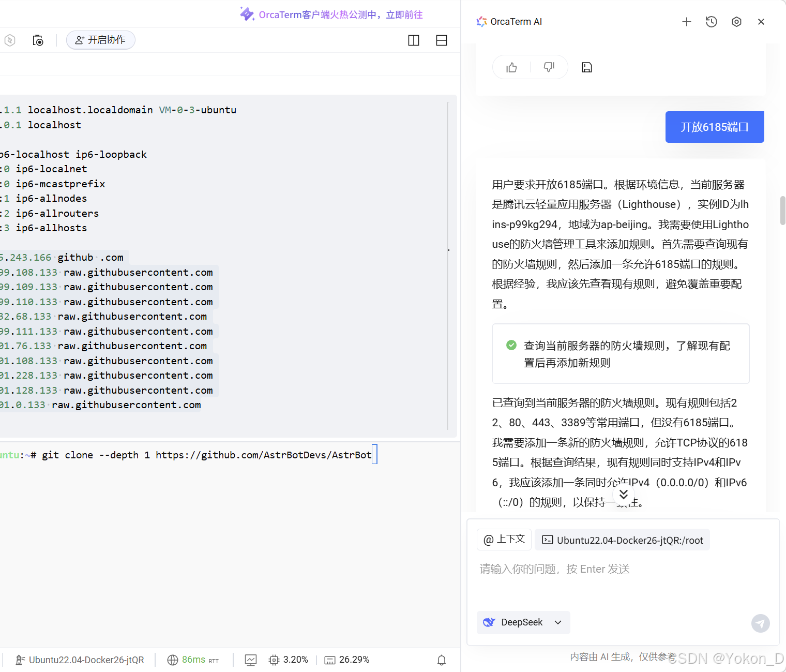
Task: Click Ubuntu22.04-Docker26-jtQR server in status bar
Action: (x=80, y=660)
